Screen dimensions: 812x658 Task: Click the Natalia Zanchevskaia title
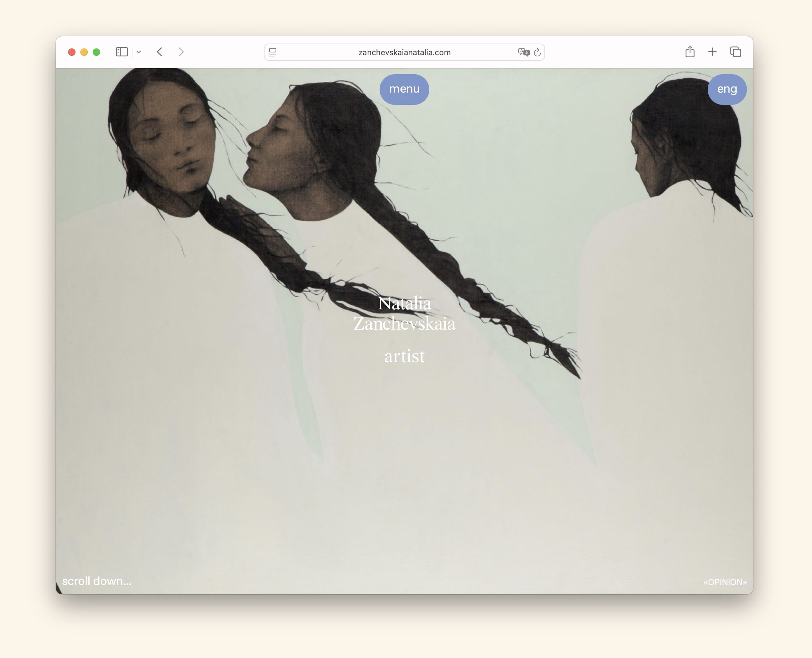[x=404, y=313]
